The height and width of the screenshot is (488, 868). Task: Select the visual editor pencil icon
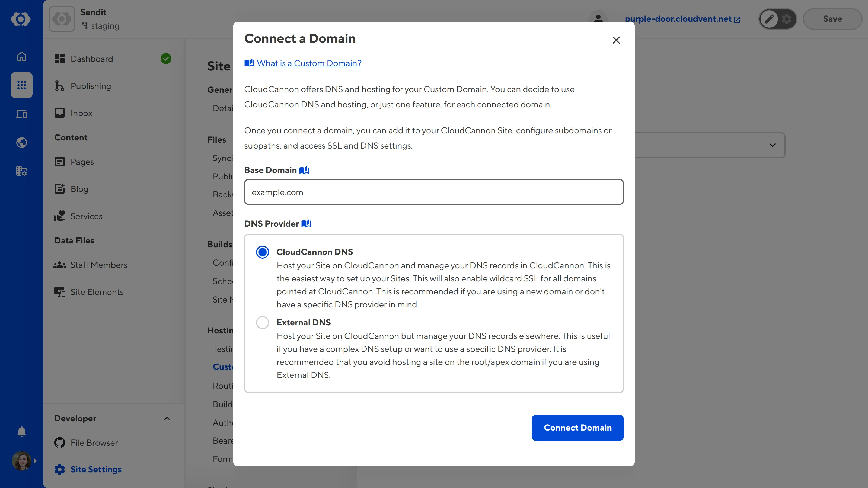769,19
